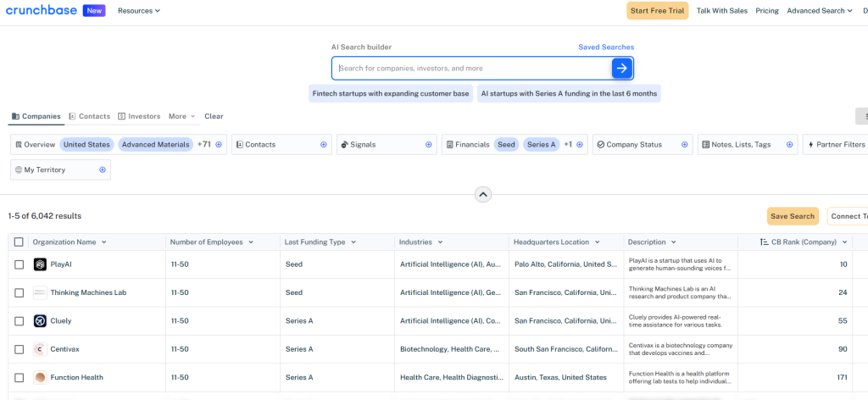This screenshot has width=868, height=400.
Task: Click the Company Status check icon
Action: click(x=601, y=144)
